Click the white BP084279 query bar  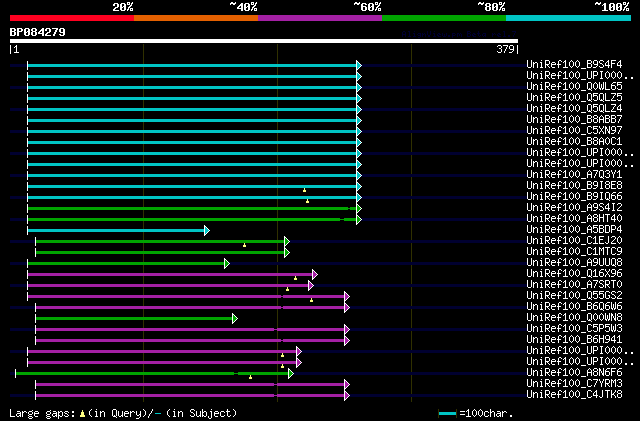click(264, 41)
